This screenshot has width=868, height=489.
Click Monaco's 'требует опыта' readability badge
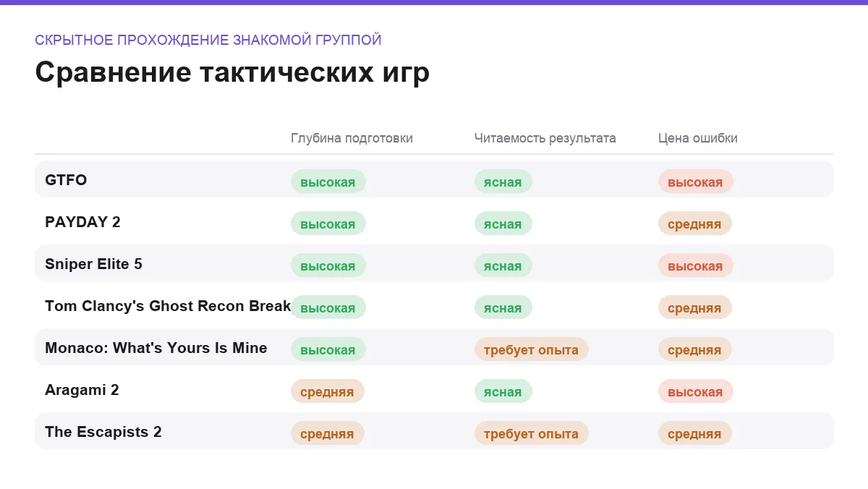(532, 349)
